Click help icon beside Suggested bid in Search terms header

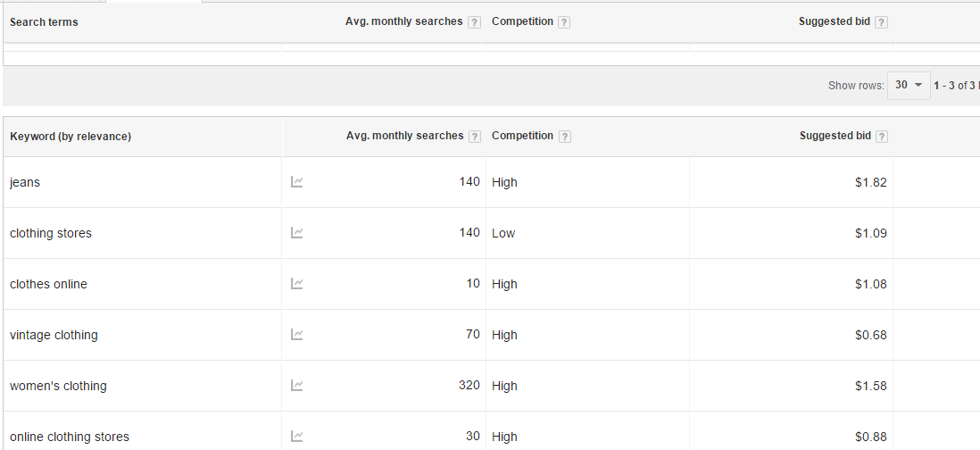click(x=881, y=22)
